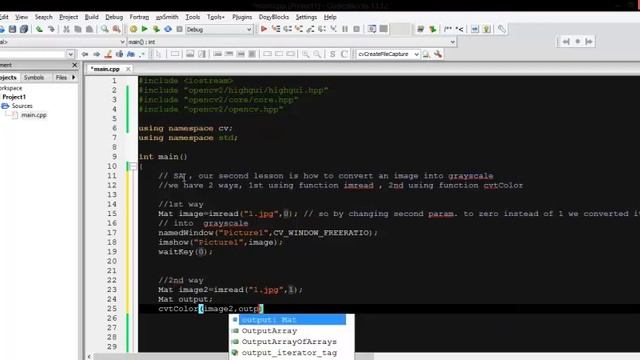Open the Settings menu
This screenshot has width=640, height=360.
(x=306, y=17)
